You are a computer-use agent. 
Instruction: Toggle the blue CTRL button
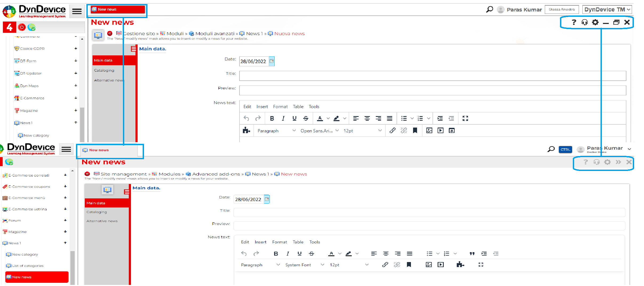tap(565, 149)
